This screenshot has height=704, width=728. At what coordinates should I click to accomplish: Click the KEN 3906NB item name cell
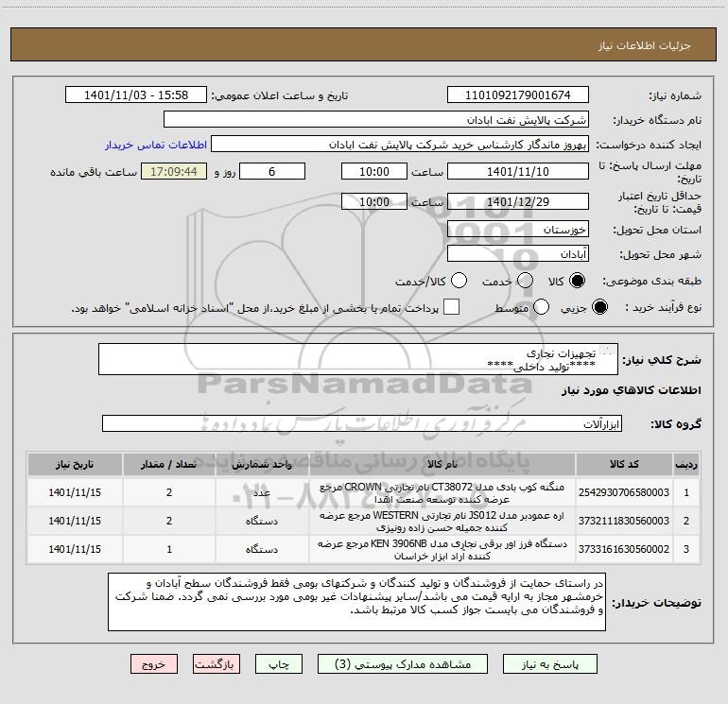pyautogui.click(x=442, y=549)
